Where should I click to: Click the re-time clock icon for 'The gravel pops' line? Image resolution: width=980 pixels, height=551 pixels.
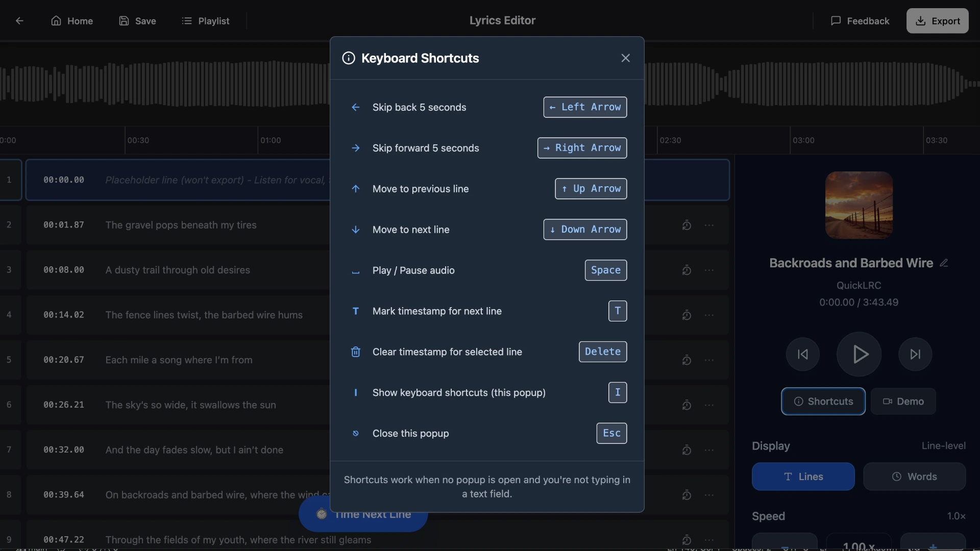click(687, 225)
